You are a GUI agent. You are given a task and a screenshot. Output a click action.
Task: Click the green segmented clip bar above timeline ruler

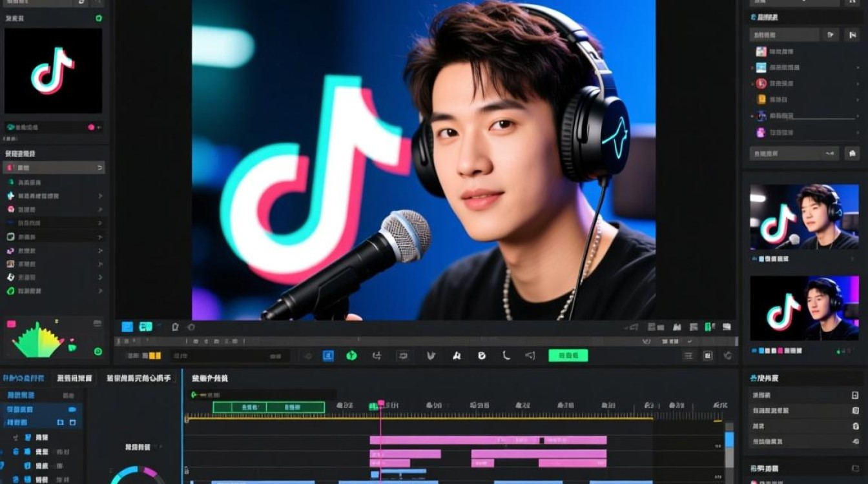pos(269,407)
